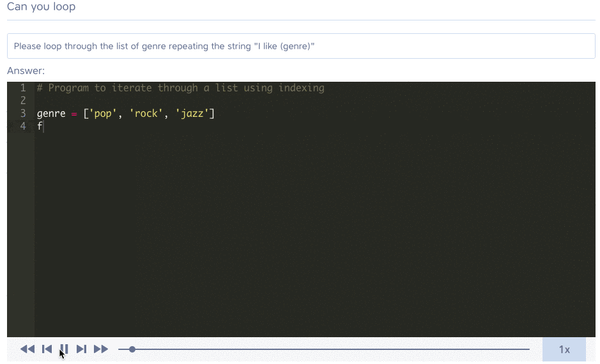Click the playback progress slider handle
Viewport: 600px width, 364px height.
pyautogui.click(x=132, y=349)
